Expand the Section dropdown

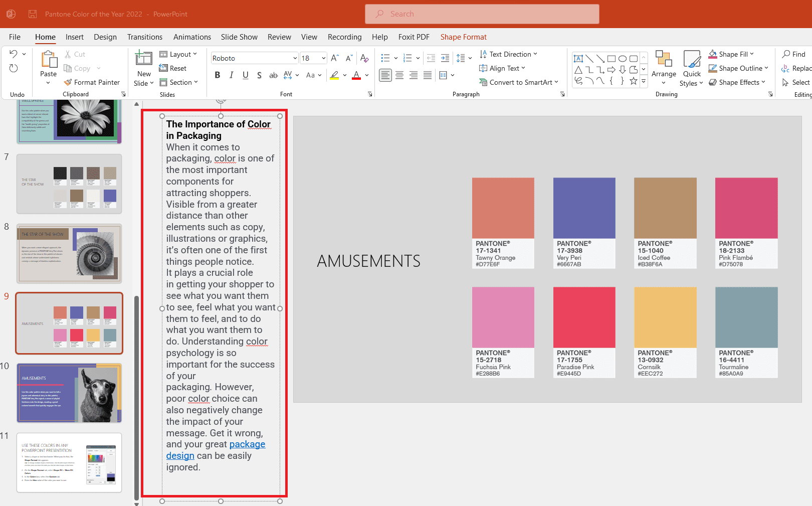(x=178, y=82)
